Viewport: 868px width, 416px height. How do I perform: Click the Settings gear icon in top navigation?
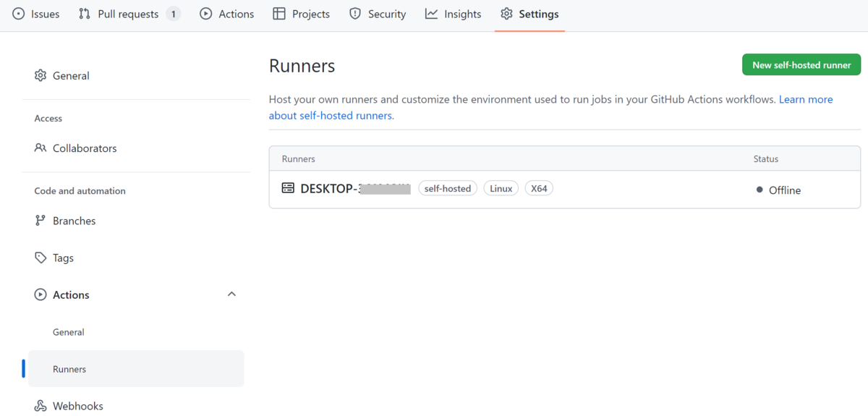click(506, 14)
